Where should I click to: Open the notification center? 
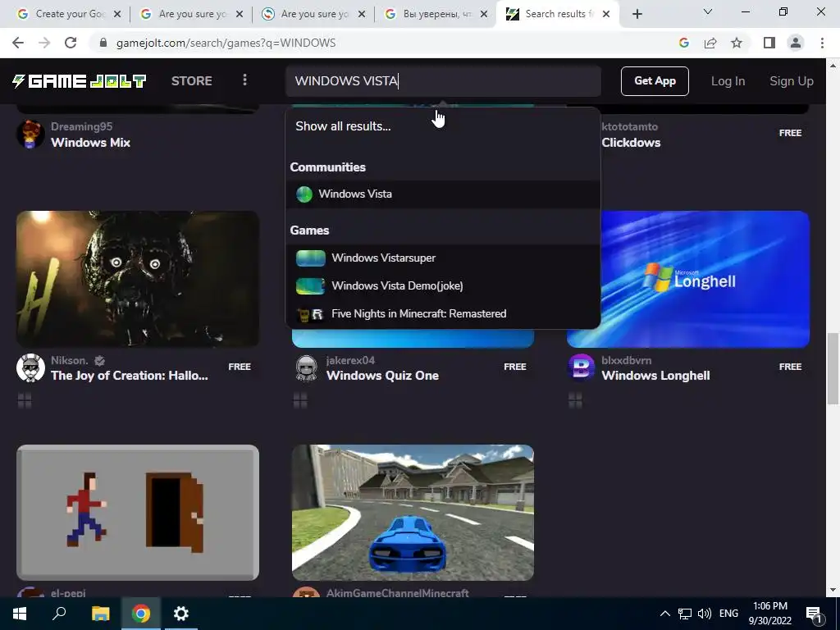[x=814, y=614]
